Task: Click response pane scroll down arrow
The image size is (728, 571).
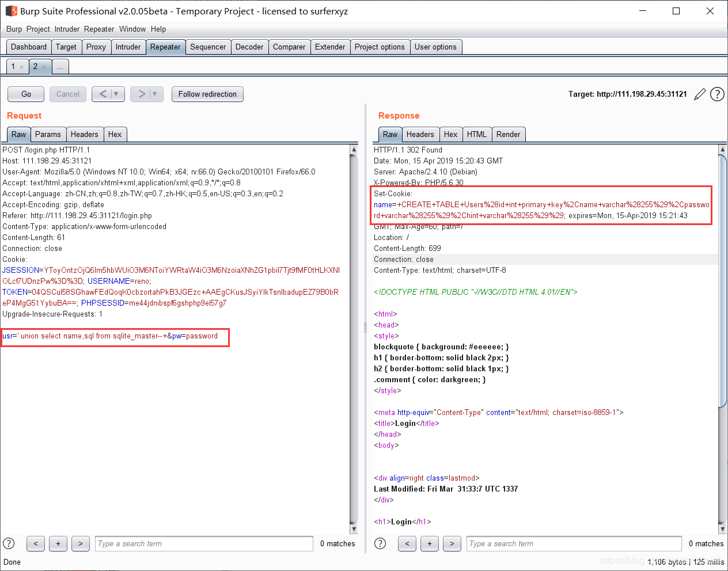Action: [x=722, y=530]
